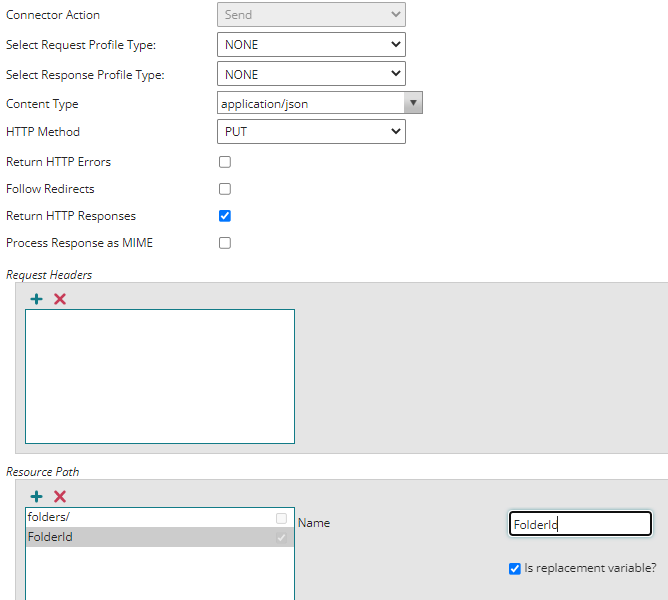Open Select Request Profile Type dropdown
Viewport: 668px width, 600px height.
point(310,45)
